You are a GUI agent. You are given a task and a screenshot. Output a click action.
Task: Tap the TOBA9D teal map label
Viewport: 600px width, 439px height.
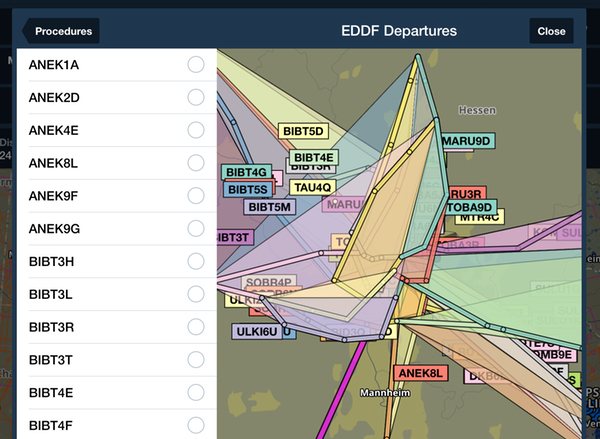pos(470,207)
